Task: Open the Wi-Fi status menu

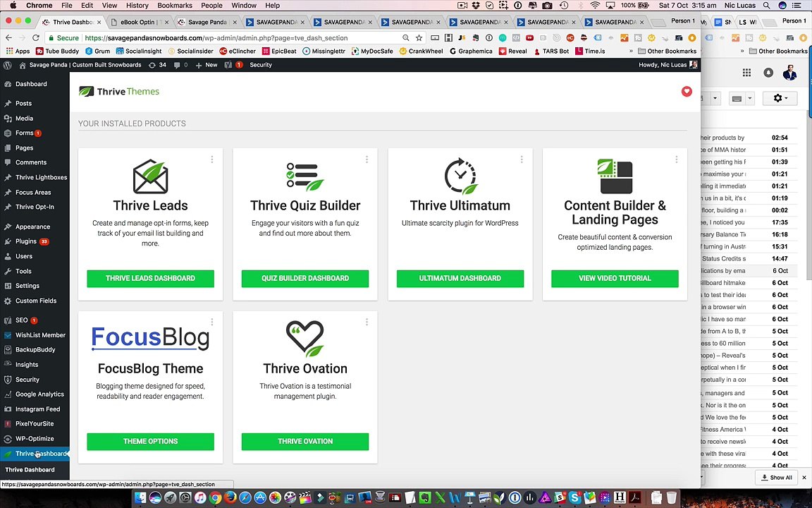Action: pos(595,5)
